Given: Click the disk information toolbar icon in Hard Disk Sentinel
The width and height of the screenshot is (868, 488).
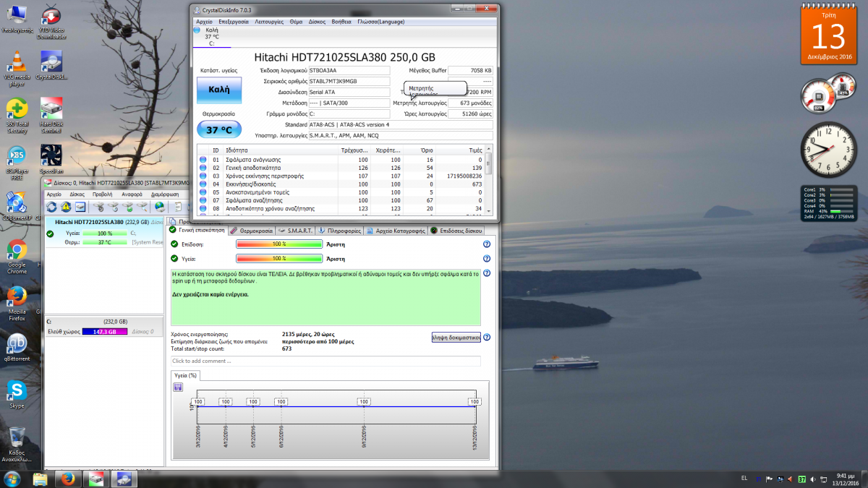Looking at the screenshot, I should 80,207.
